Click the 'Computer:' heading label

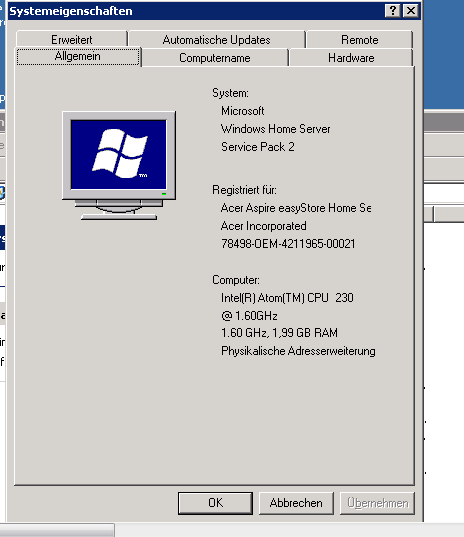(236, 280)
